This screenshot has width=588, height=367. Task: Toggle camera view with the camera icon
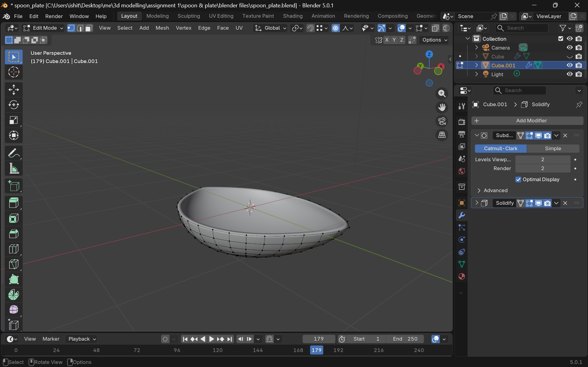click(442, 121)
